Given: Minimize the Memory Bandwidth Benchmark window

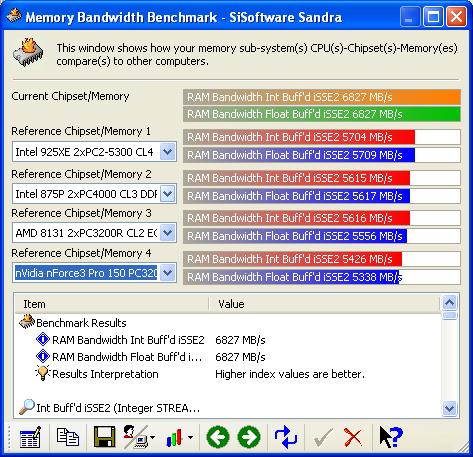Looking at the screenshot, I should click(x=410, y=16).
